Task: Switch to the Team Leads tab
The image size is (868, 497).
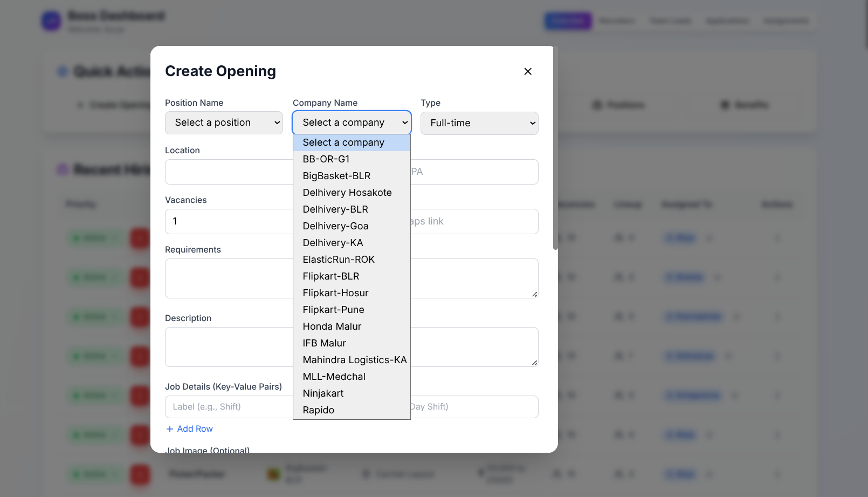Action: [670, 21]
